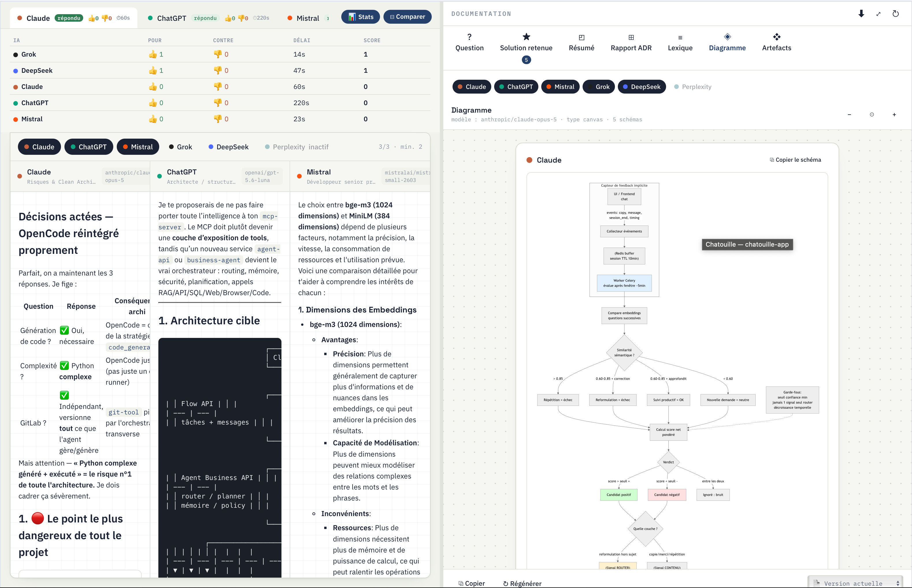Toggle Perplexity chip in Documentation panel
This screenshot has width=912, height=588.
tap(693, 87)
